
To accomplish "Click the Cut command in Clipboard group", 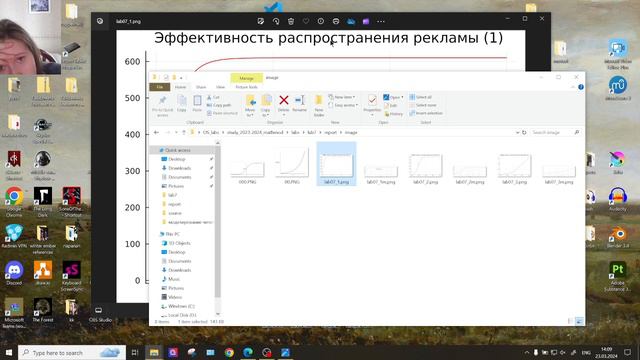I will [213, 97].
